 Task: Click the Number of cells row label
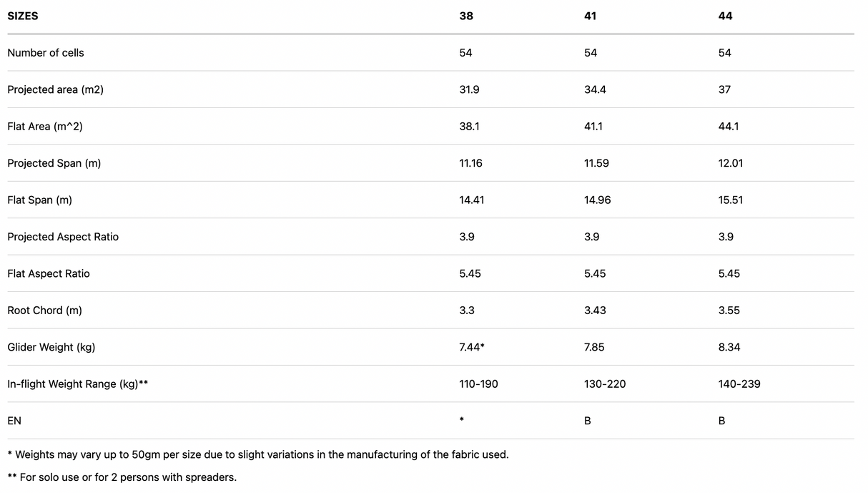click(x=46, y=53)
